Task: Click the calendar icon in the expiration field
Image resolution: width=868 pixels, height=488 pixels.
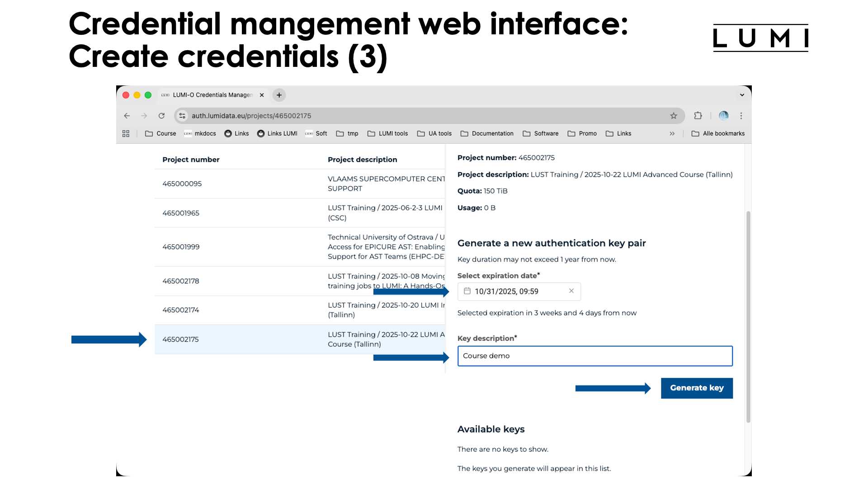Action: (x=467, y=291)
